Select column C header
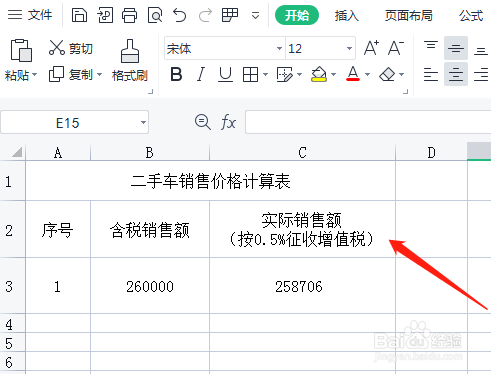Viewport: 491px width, 374px height. pyautogui.click(x=302, y=153)
